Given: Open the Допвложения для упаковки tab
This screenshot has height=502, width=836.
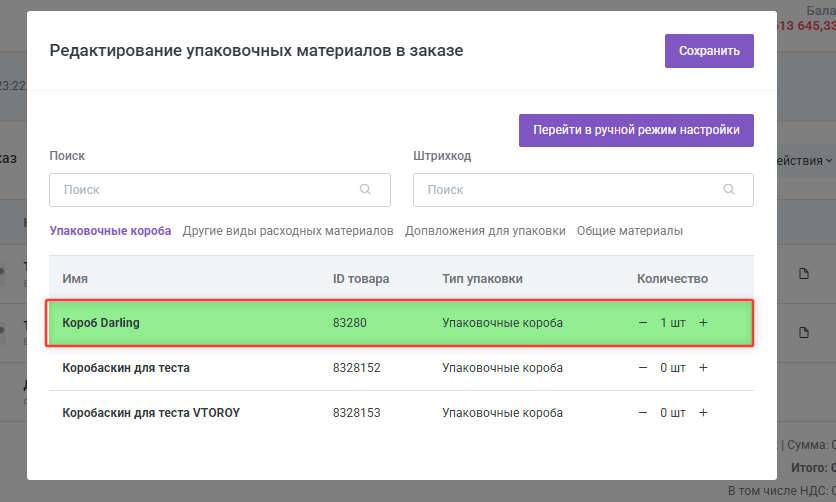Looking at the screenshot, I should point(485,231).
